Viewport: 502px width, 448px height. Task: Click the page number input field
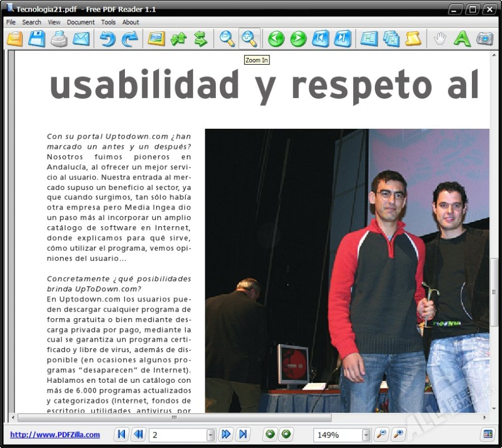177,435
